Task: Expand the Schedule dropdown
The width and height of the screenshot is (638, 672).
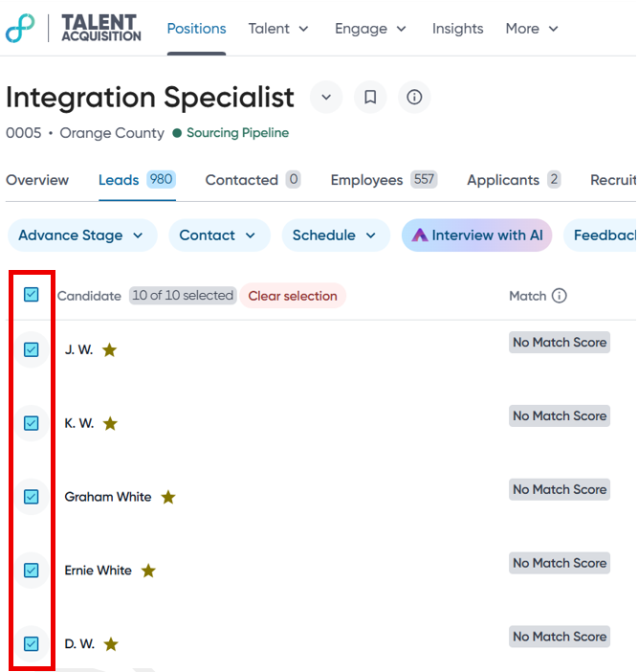Action: click(x=336, y=235)
